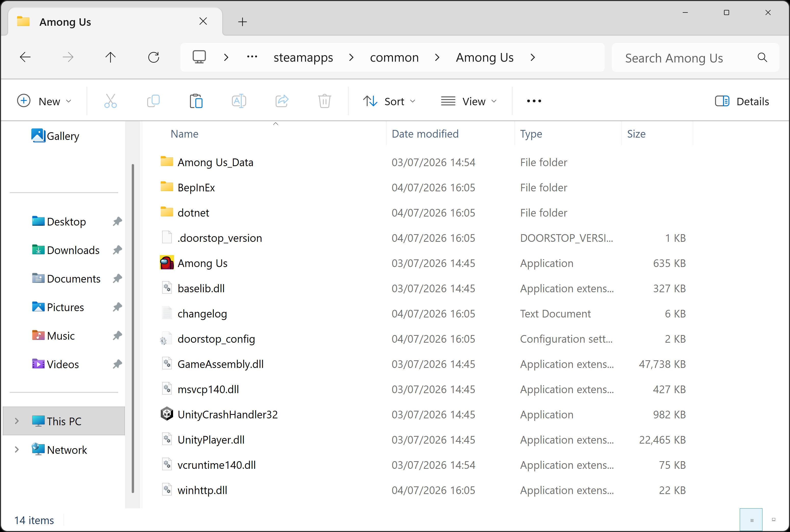Viewport: 790px width, 532px height.
Task: Refresh the folder view
Action: (154, 57)
